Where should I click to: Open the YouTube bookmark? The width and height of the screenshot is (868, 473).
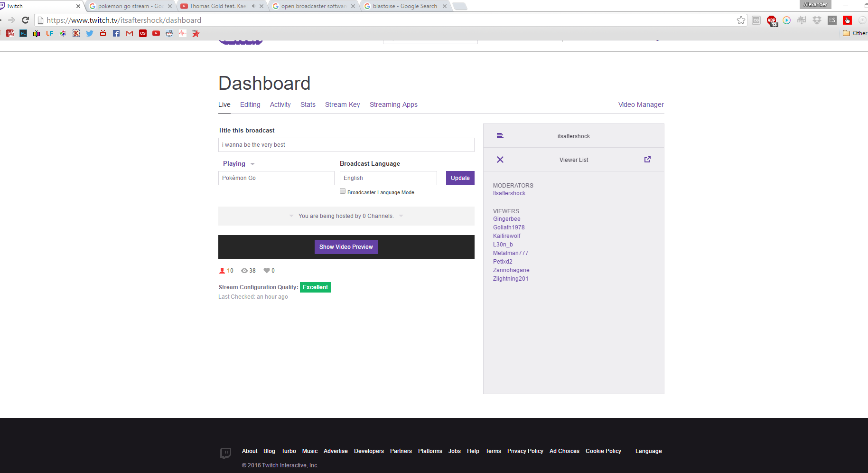pyautogui.click(x=156, y=33)
